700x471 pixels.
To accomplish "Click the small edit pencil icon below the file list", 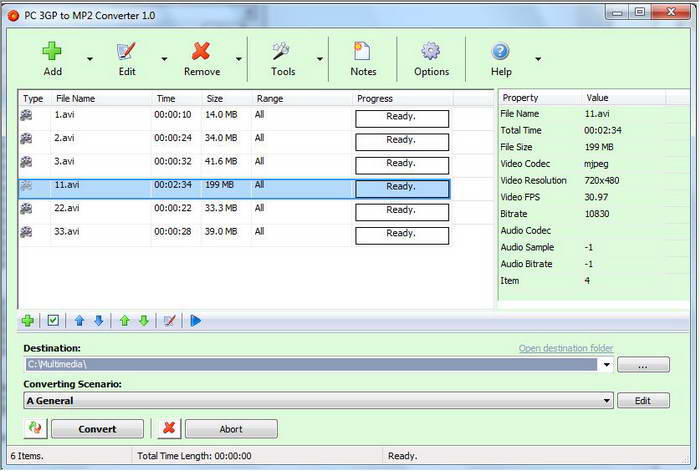I will click(170, 321).
